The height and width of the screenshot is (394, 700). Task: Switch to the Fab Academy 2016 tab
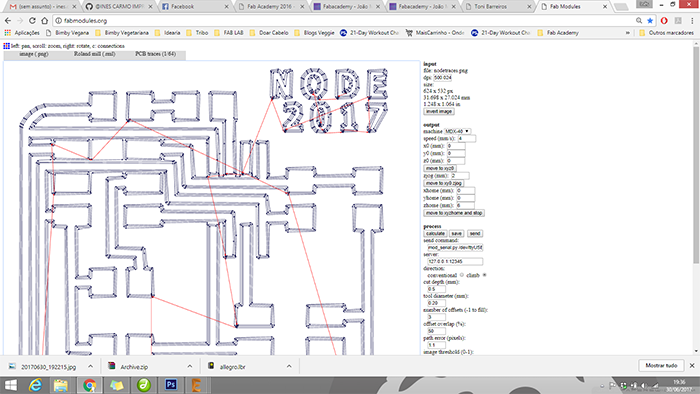coord(271,7)
